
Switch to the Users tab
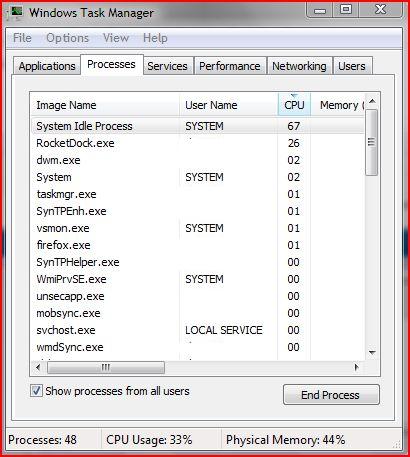tap(352, 66)
